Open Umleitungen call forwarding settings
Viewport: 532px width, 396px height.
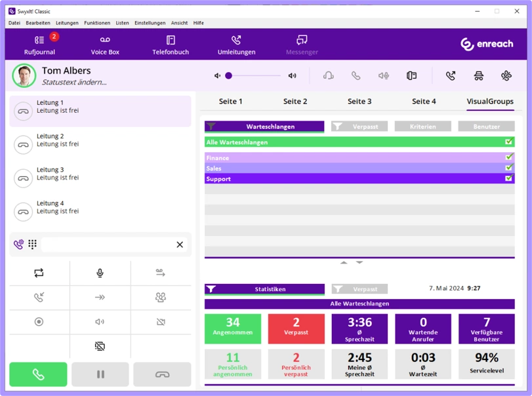pyautogui.click(x=236, y=45)
